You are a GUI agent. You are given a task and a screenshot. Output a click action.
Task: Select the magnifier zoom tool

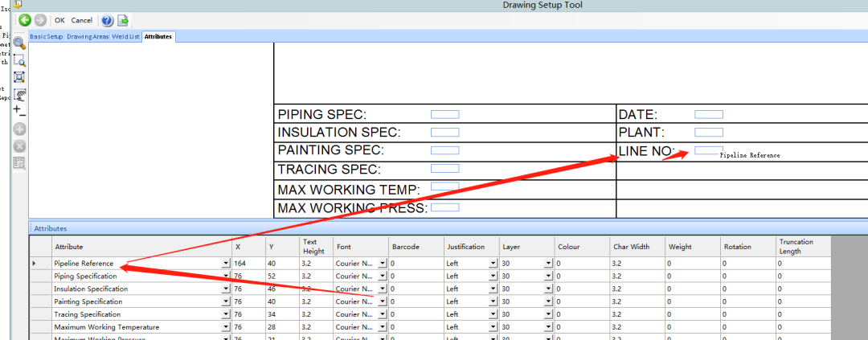19,43
